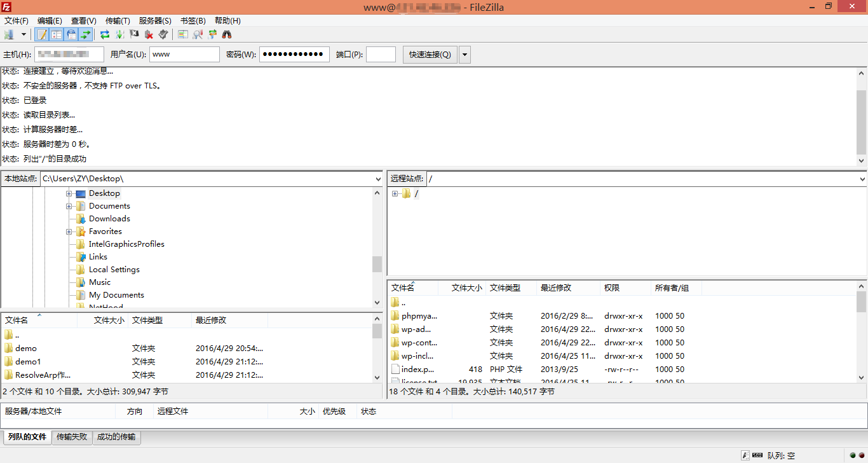Sort remote files by 权限 column
The height and width of the screenshot is (463, 868).
click(625, 288)
